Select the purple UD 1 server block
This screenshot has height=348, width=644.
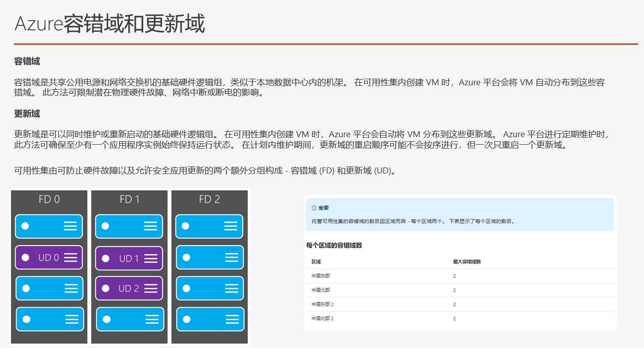[x=129, y=258]
